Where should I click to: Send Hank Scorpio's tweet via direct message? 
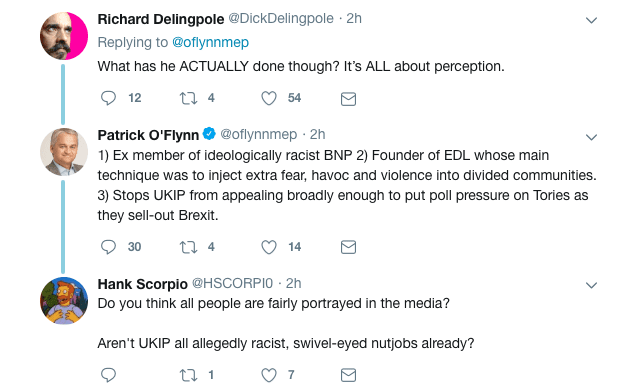(348, 375)
